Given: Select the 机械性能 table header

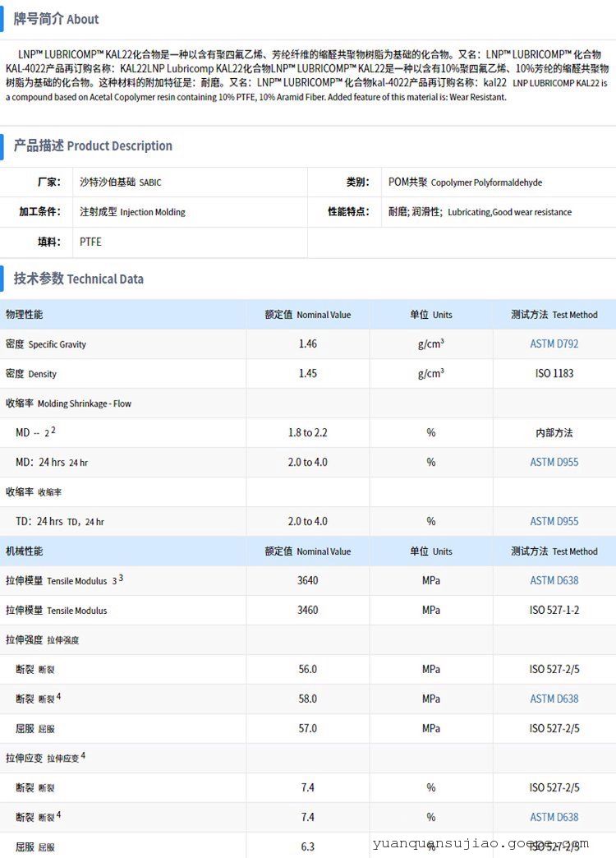Looking at the screenshot, I should click(x=25, y=551).
